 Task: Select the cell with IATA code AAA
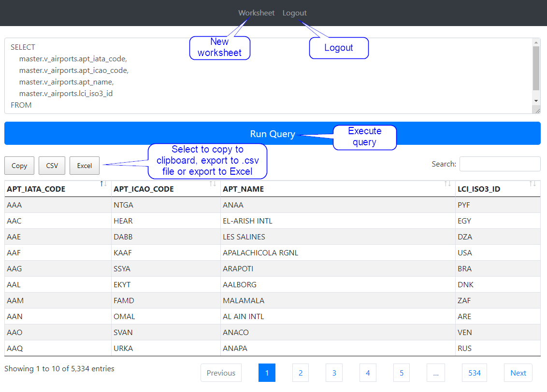coord(58,205)
